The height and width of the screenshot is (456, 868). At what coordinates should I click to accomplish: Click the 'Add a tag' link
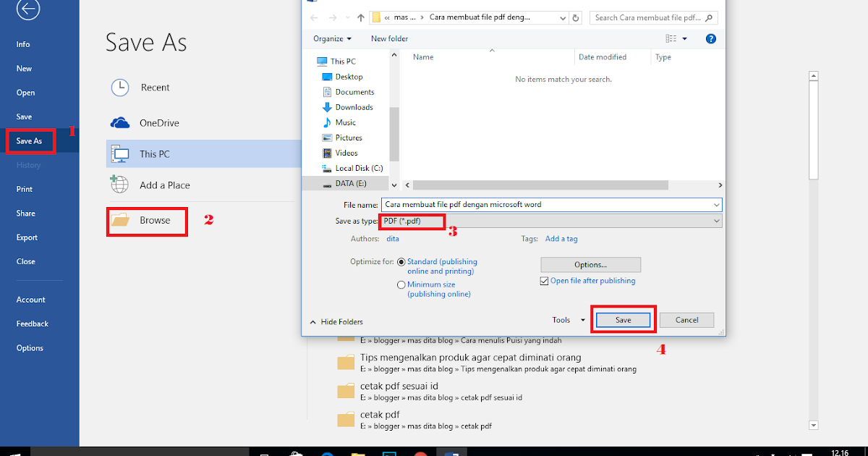pyautogui.click(x=561, y=238)
